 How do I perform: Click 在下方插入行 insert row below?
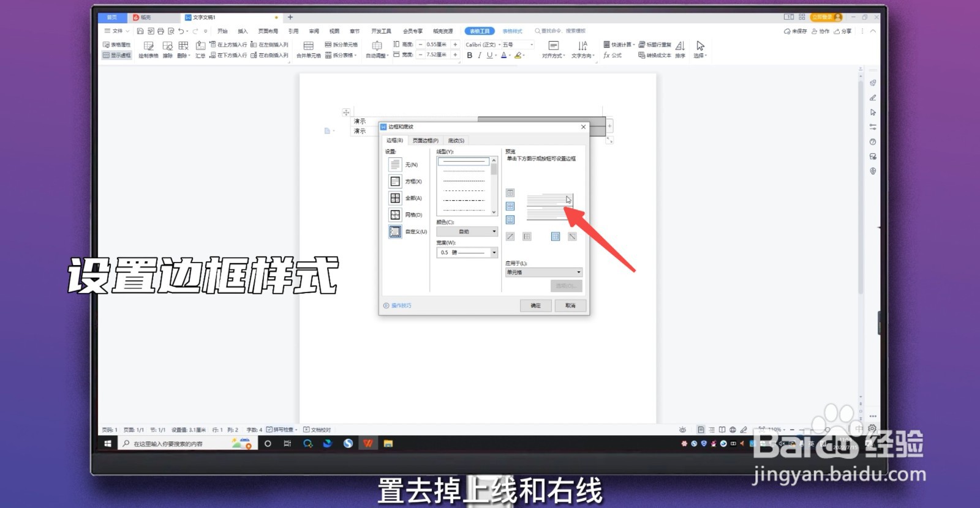(x=228, y=55)
